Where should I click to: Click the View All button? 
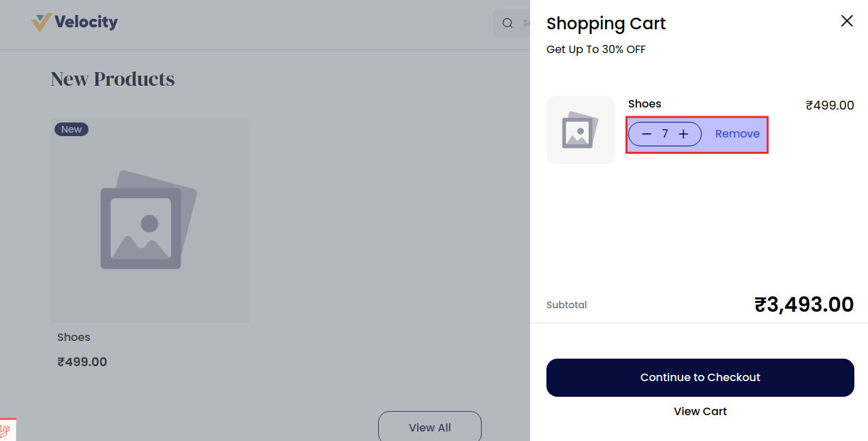click(x=430, y=427)
